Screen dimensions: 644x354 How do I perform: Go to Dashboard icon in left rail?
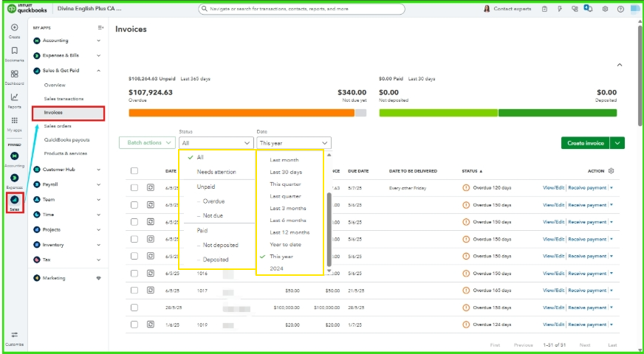[x=14, y=74]
